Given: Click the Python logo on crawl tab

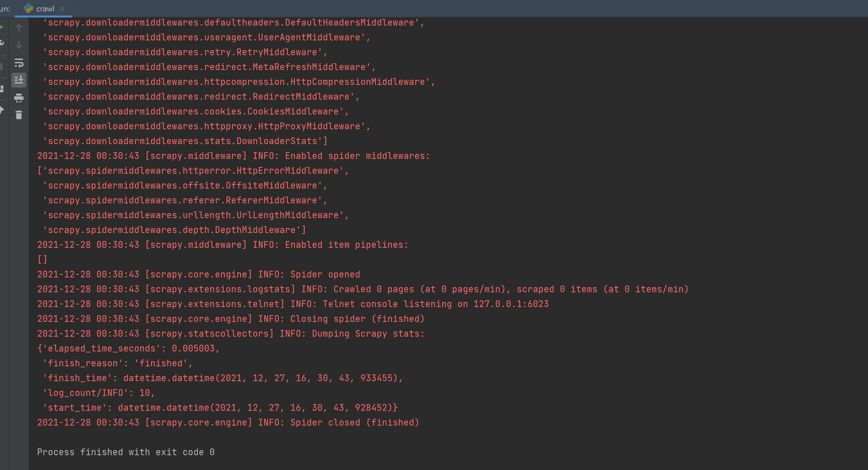Looking at the screenshot, I should [x=28, y=8].
